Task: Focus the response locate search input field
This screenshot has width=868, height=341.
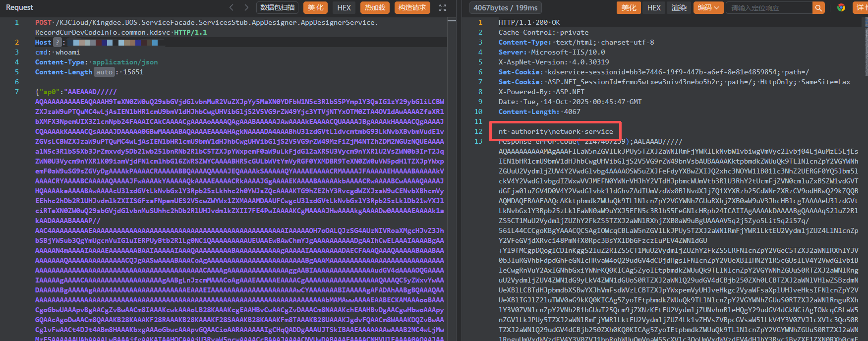Action: 768,7
